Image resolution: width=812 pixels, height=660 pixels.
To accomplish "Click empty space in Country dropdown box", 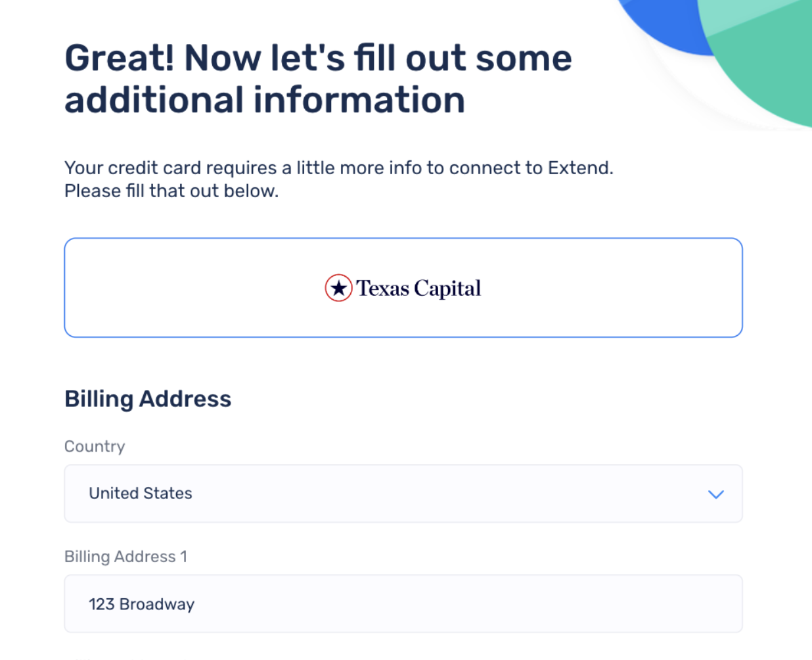I will (447, 494).
